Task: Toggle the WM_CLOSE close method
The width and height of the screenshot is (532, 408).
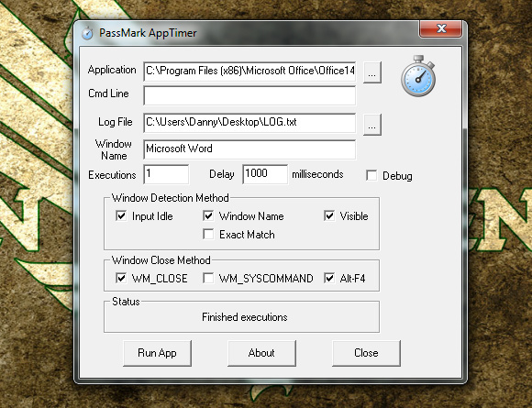Action: point(121,278)
